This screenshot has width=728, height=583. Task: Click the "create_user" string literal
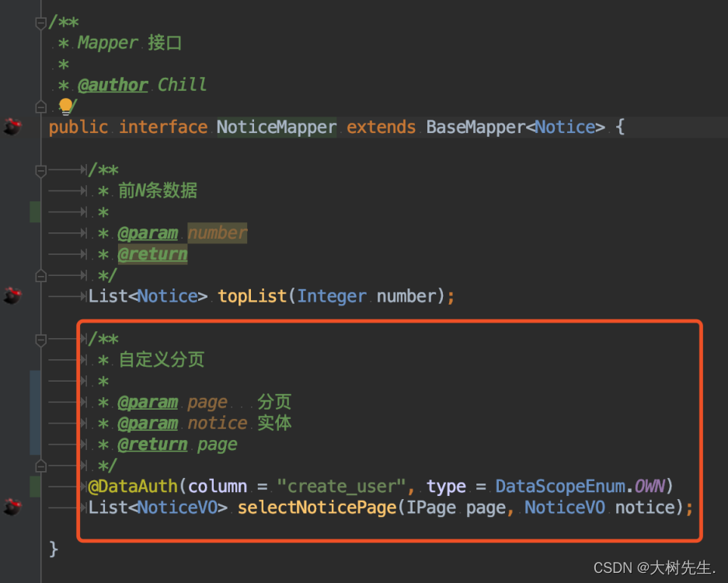[341, 486]
